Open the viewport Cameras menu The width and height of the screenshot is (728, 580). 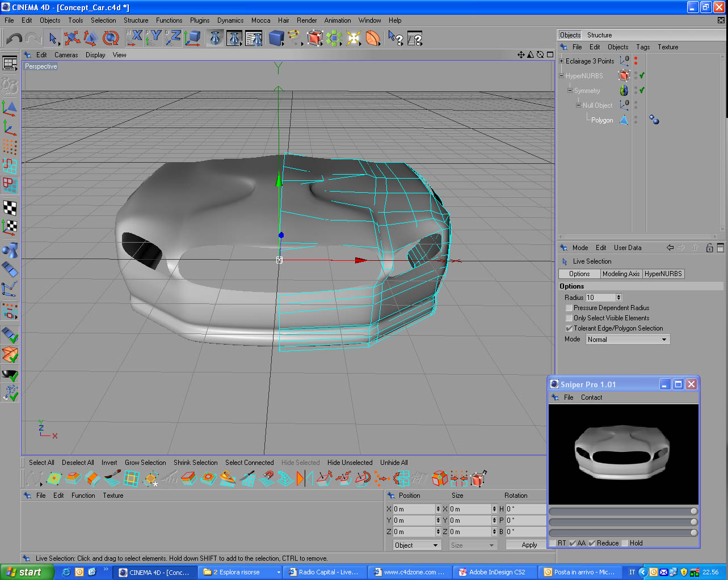coord(66,55)
